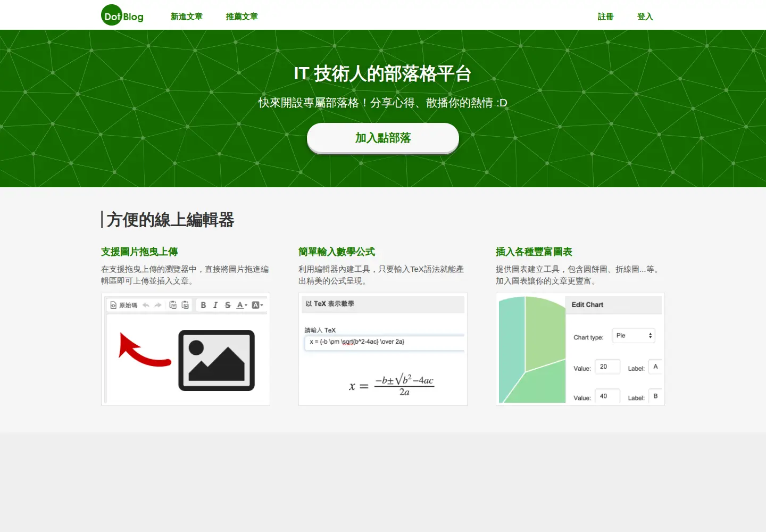Viewport: 766px width, 532px height.
Task: Click the 加入點部落 button
Action: tap(383, 138)
